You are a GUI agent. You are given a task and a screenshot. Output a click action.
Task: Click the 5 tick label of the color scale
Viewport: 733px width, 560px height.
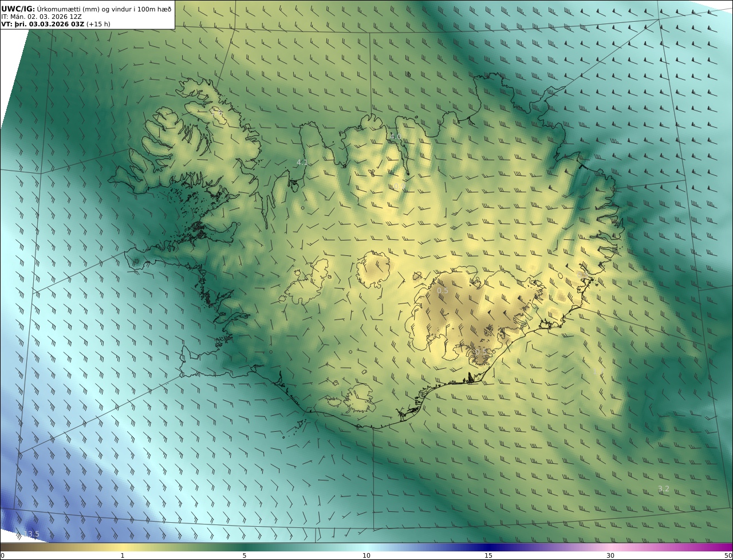245,555
